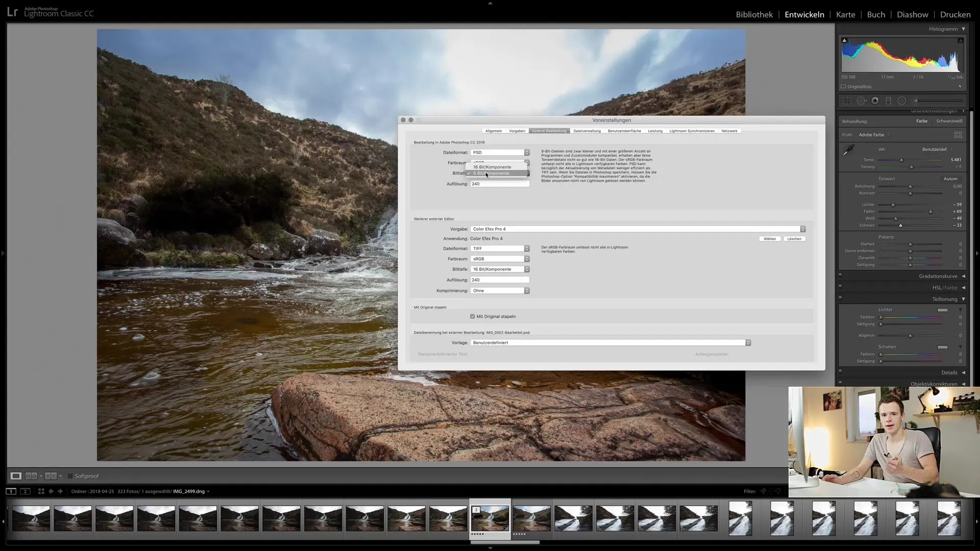The width and height of the screenshot is (980, 551).
Task: Open the Vorgaben preferences tab
Action: coord(517,131)
